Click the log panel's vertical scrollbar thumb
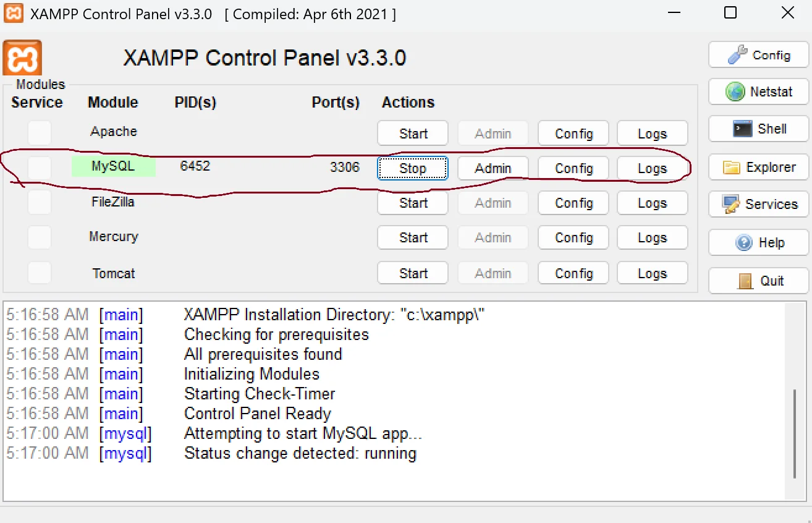The image size is (812, 523). pos(795,433)
